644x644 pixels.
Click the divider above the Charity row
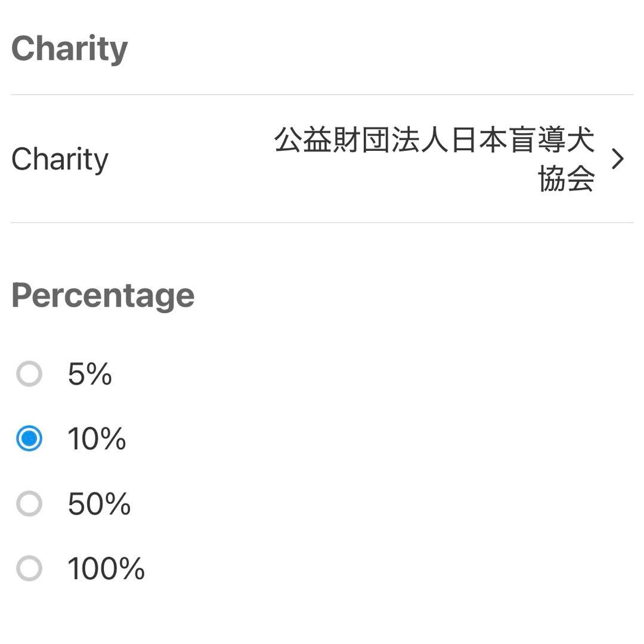[322, 95]
